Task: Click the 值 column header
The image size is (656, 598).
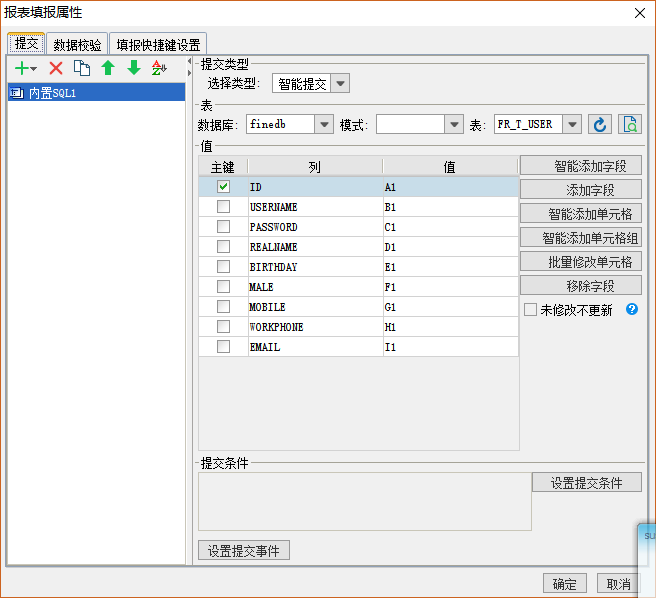Action: pyautogui.click(x=450, y=167)
